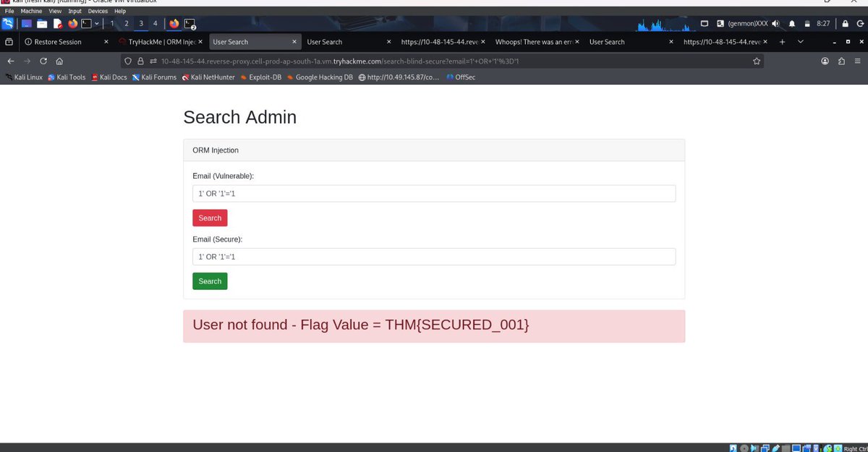Open site permissions icon in address bar
Viewport: 868px width, 452px height.
(153, 61)
